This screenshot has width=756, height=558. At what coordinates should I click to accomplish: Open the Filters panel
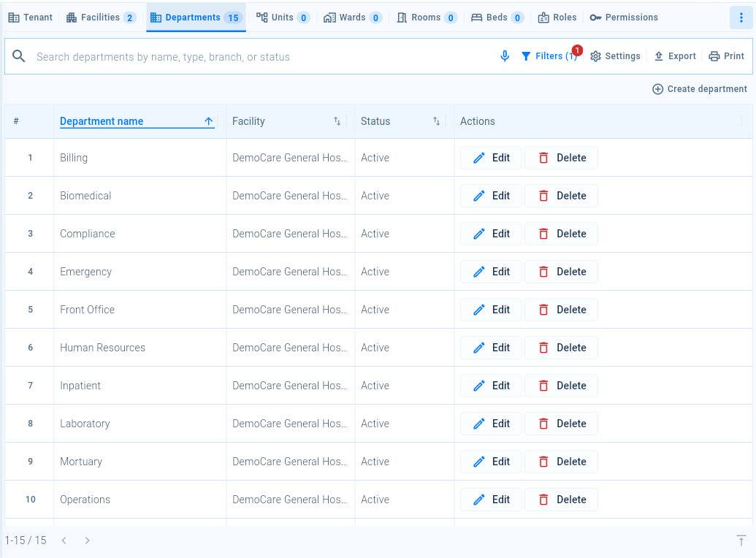(549, 56)
